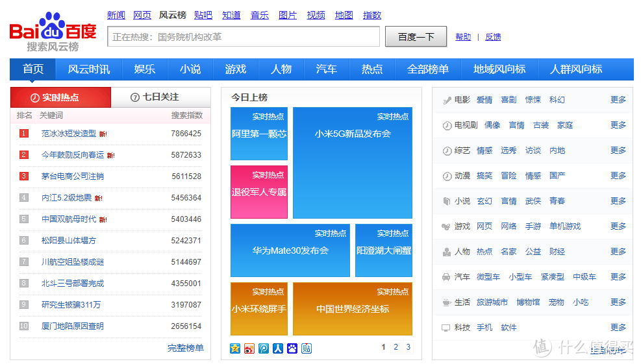Viewport: 641px width, 364px height.
Task: Go to page 2 of 今日上榜
Action: 396,347
